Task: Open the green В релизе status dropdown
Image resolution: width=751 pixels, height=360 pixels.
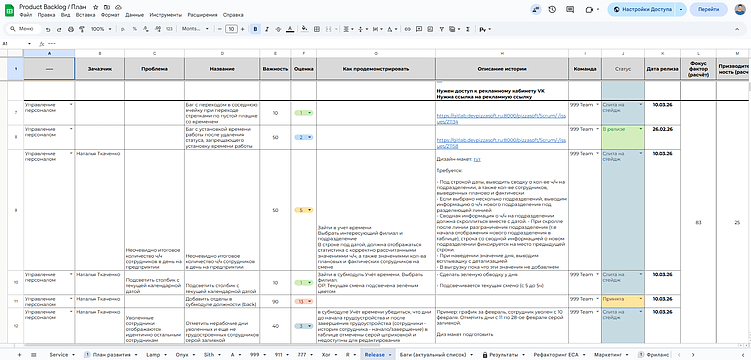Action: tap(640, 129)
